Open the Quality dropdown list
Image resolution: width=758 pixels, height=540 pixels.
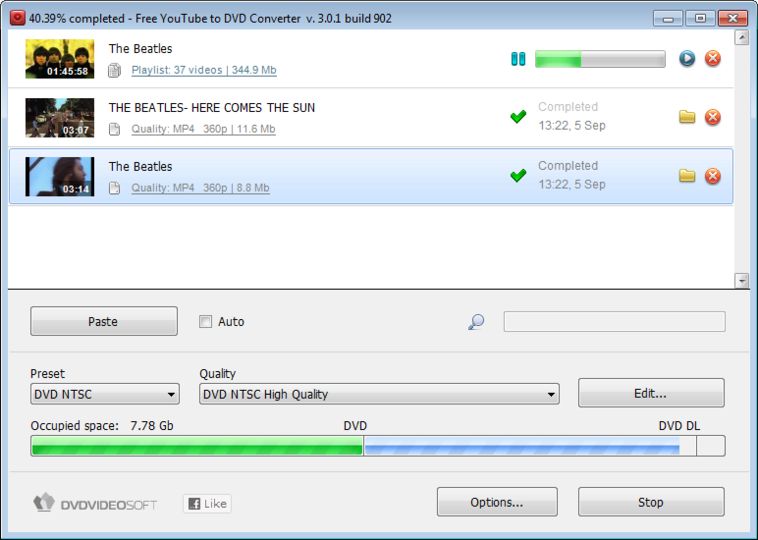[379, 394]
